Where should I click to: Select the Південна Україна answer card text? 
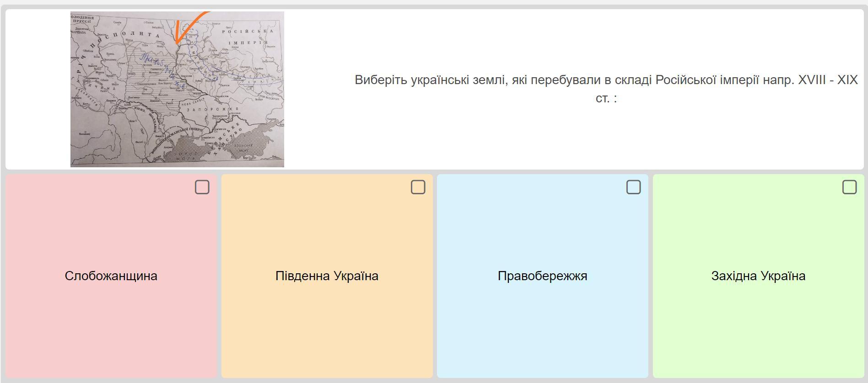click(327, 276)
